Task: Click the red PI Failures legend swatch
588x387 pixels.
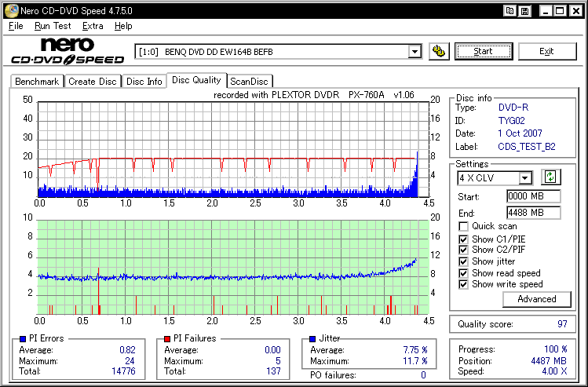Action: [167, 339]
